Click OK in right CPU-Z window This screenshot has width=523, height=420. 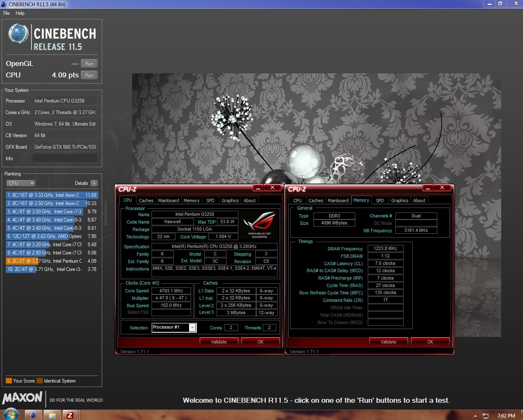430,342
